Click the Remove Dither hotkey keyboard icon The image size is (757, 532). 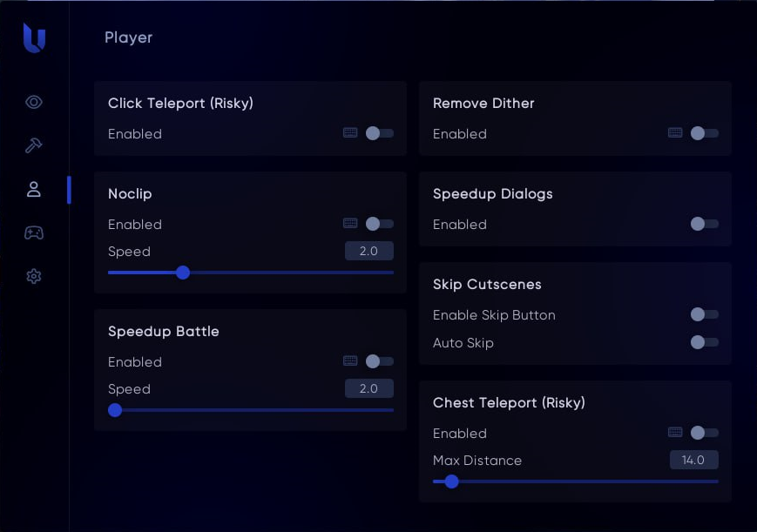pos(675,133)
